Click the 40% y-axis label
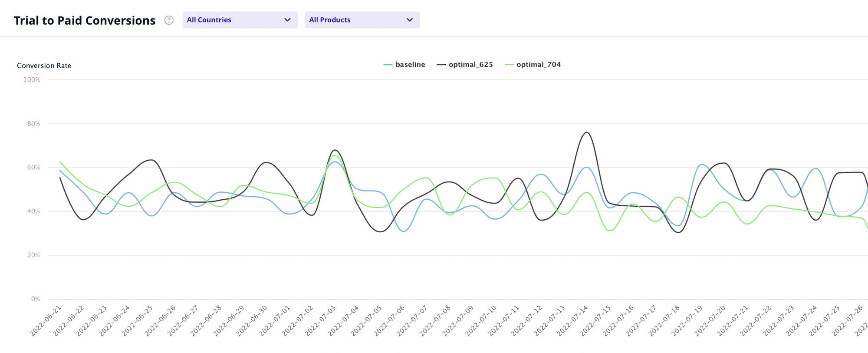 [x=33, y=211]
